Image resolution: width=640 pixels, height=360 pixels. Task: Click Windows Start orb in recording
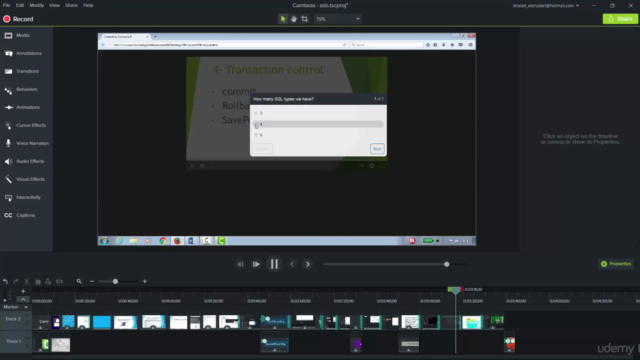pyautogui.click(x=104, y=241)
